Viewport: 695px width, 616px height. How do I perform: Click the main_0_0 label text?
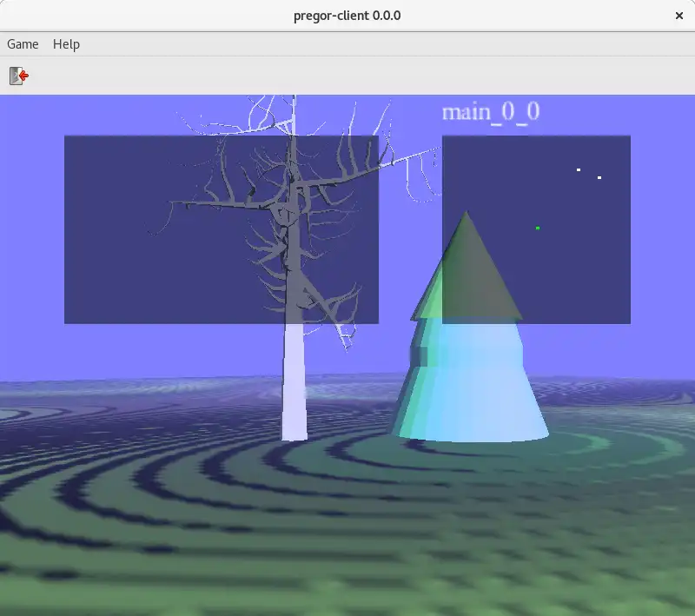(491, 112)
